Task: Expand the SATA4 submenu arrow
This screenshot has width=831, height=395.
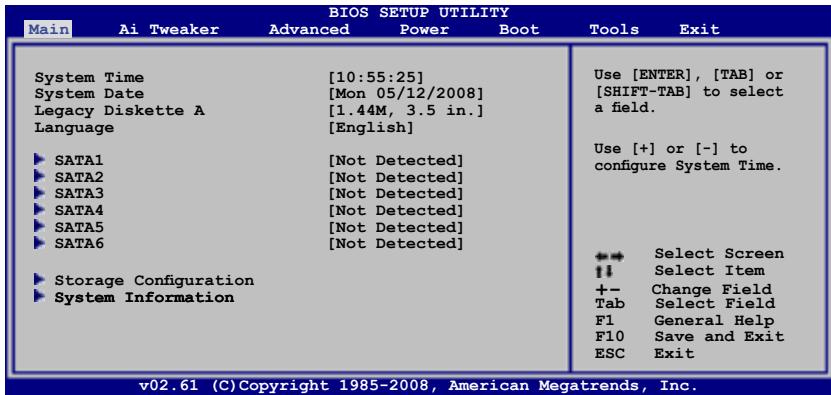Action: pos(39,209)
